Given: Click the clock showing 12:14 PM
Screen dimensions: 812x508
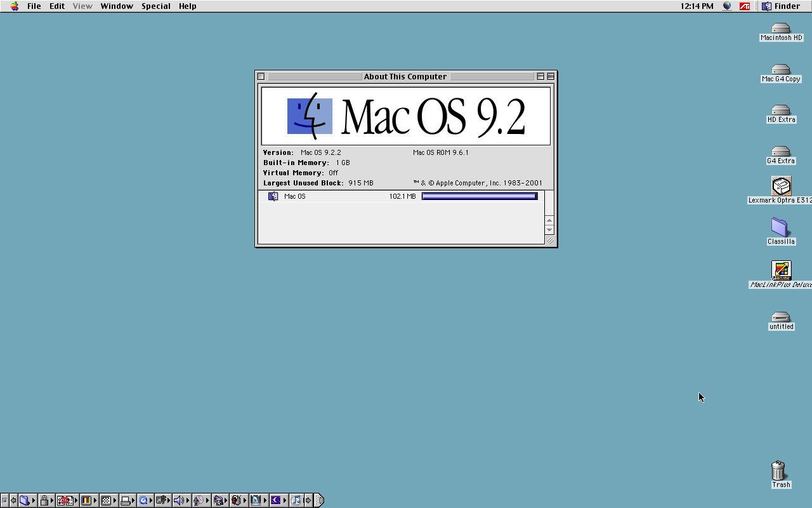Looking at the screenshot, I should click(x=697, y=6).
